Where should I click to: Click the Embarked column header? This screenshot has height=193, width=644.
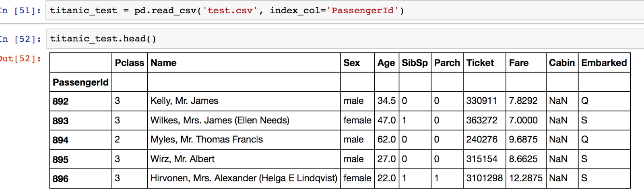(604, 63)
